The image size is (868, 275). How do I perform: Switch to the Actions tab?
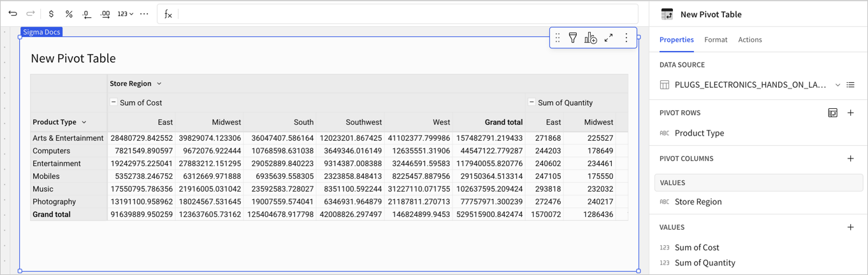click(x=749, y=39)
